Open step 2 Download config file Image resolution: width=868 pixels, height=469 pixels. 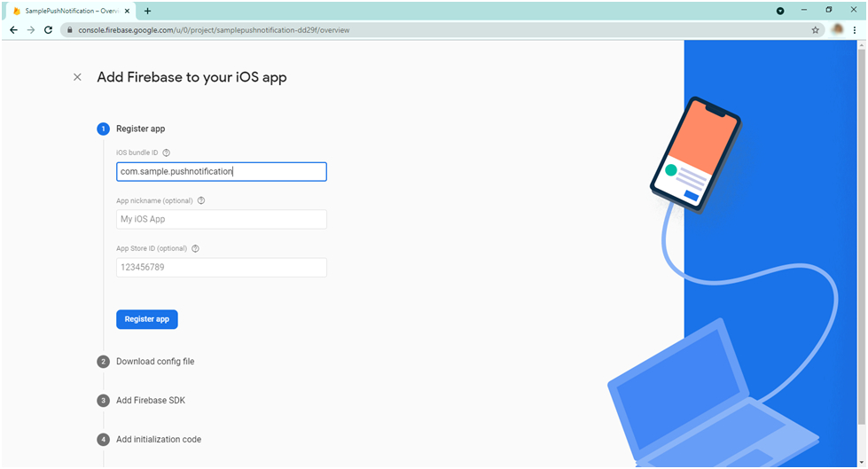point(155,362)
